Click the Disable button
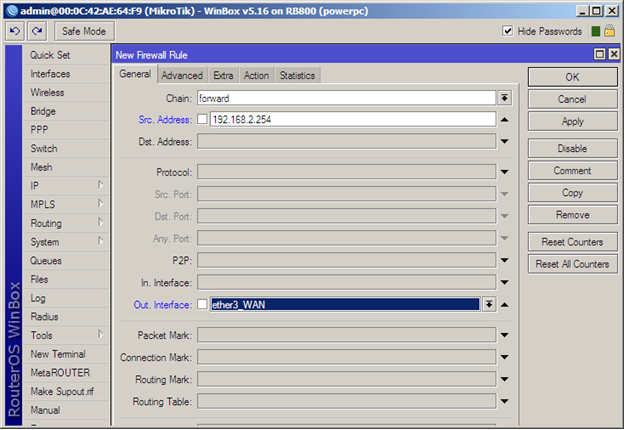 point(572,149)
